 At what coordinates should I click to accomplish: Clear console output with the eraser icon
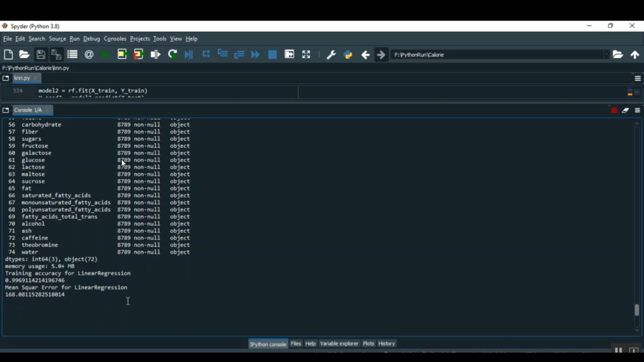tap(626, 111)
